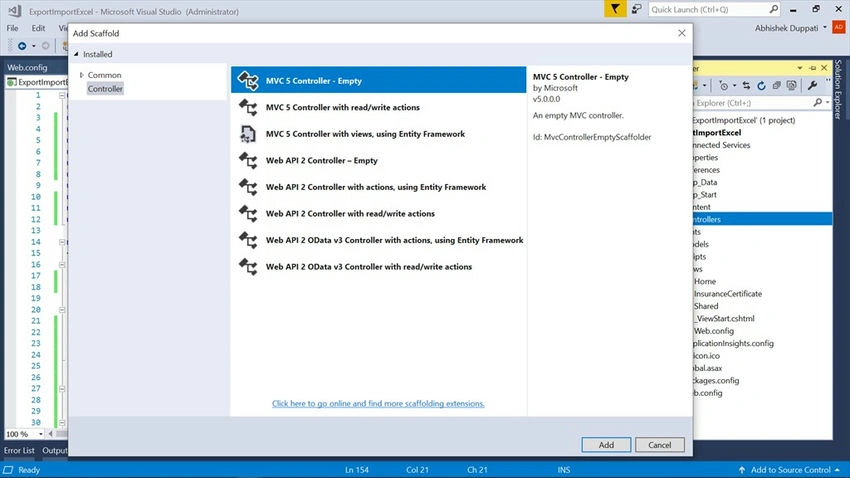The height and width of the screenshot is (478, 850).
Task: Switch to the Error List tab
Action: [x=19, y=450]
